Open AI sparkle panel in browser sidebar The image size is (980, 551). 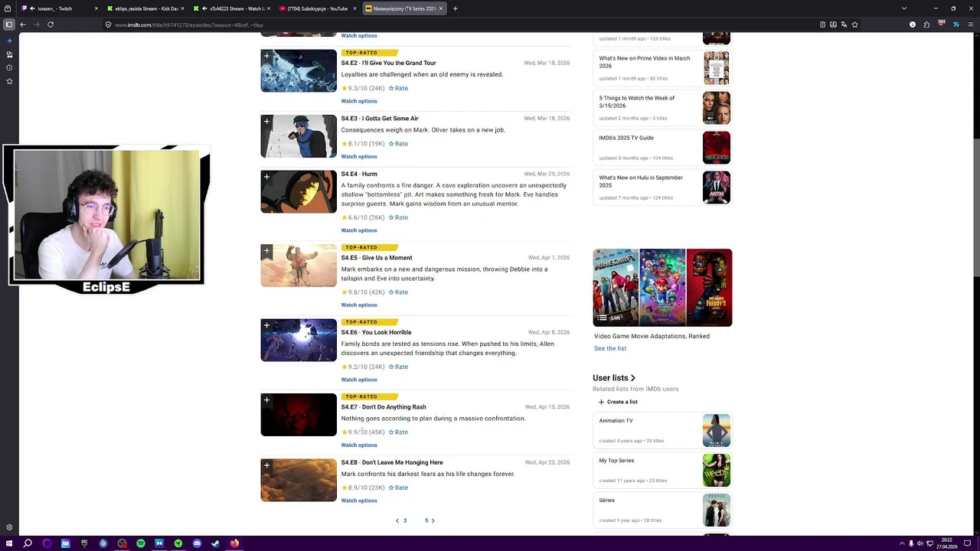(9, 41)
